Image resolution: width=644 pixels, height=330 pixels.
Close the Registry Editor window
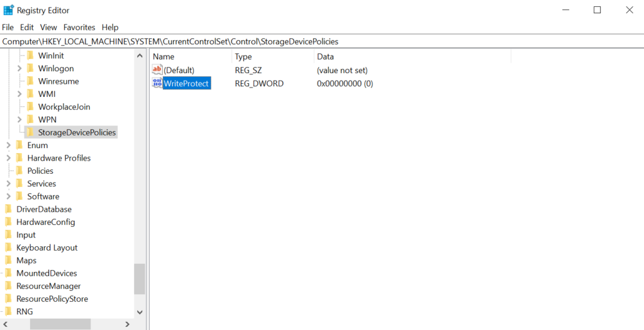pos(629,10)
